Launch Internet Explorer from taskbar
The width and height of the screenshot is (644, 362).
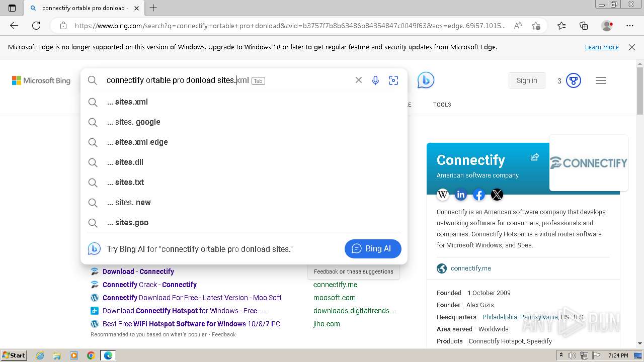pyautogui.click(x=40, y=355)
